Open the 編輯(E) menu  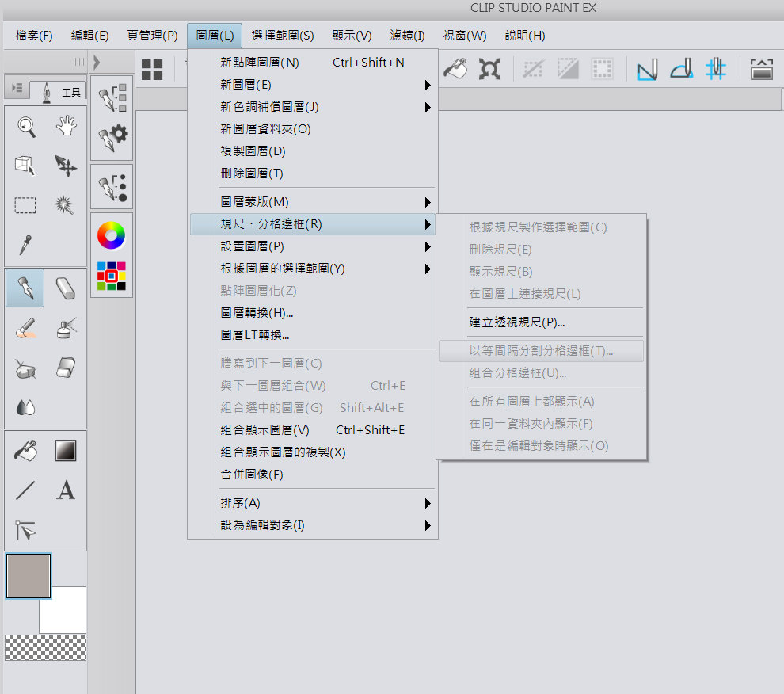pyautogui.click(x=90, y=36)
